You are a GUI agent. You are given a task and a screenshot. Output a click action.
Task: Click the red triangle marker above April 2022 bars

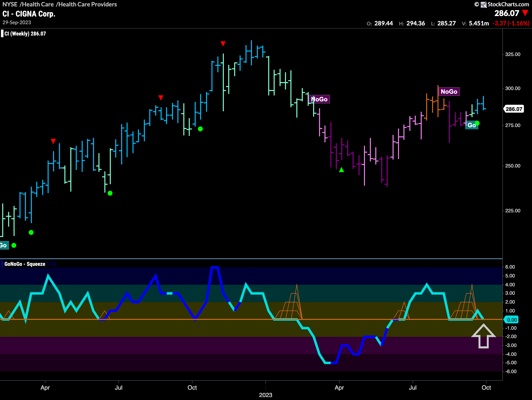click(53, 141)
